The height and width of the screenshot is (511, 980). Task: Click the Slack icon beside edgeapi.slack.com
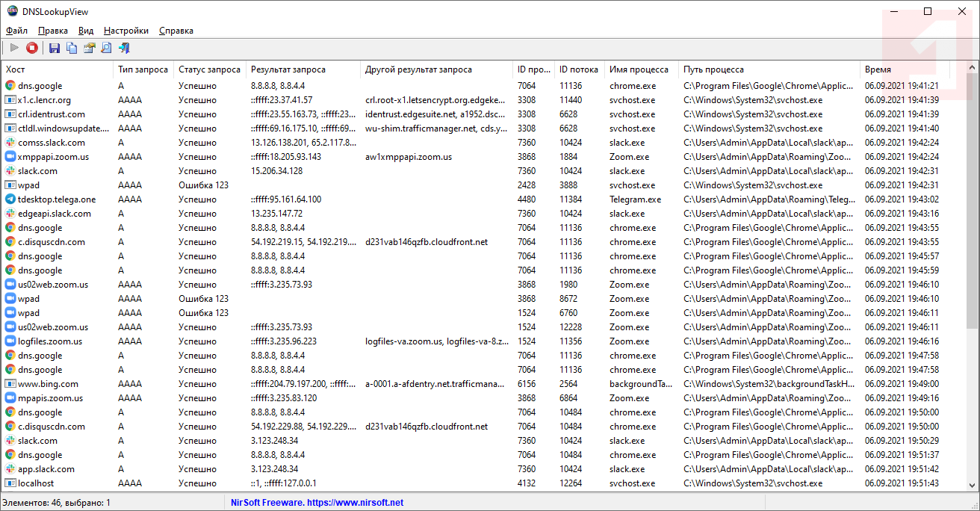[x=10, y=214]
